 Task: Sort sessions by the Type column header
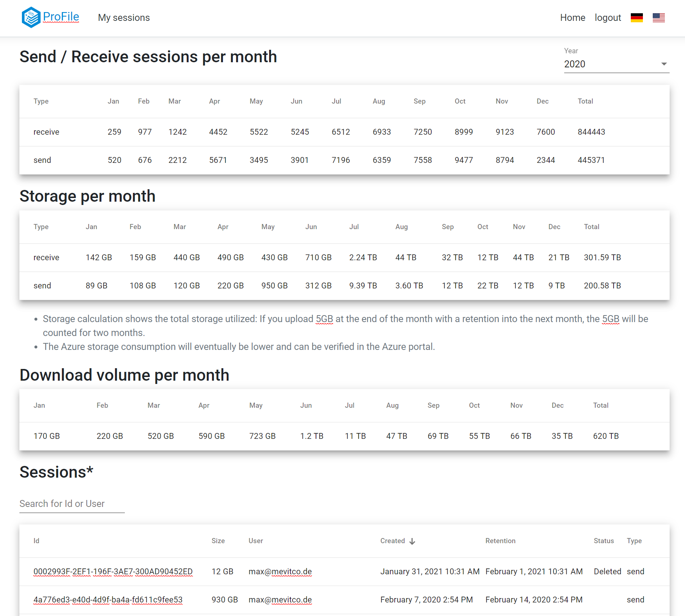[x=634, y=541]
